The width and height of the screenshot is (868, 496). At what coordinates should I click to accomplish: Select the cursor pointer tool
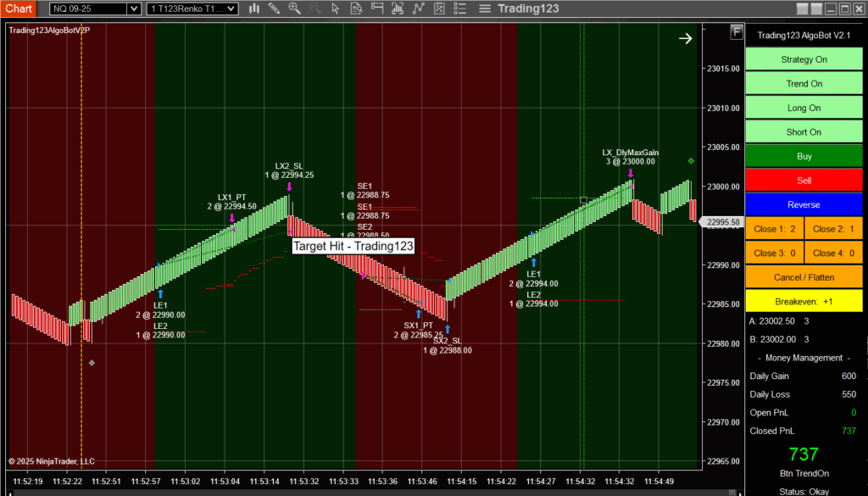click(x=336, y=8)
